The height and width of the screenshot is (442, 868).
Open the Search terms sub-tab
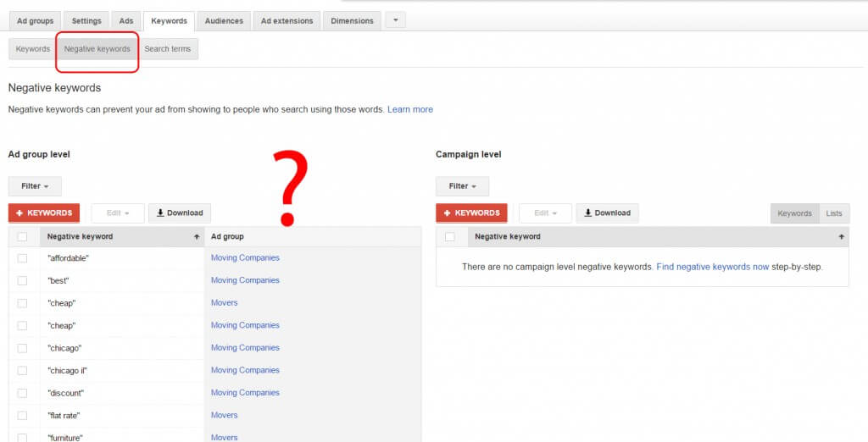click(168, 48)
